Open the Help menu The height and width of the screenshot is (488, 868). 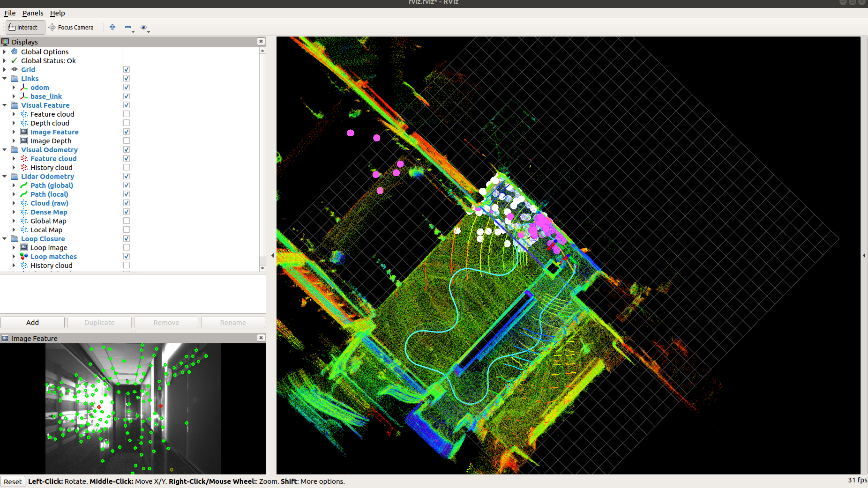(x=58, y=13)
